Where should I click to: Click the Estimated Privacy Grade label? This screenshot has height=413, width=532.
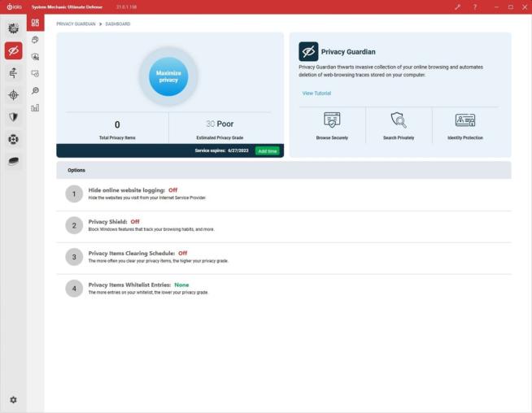pos(220,137)
